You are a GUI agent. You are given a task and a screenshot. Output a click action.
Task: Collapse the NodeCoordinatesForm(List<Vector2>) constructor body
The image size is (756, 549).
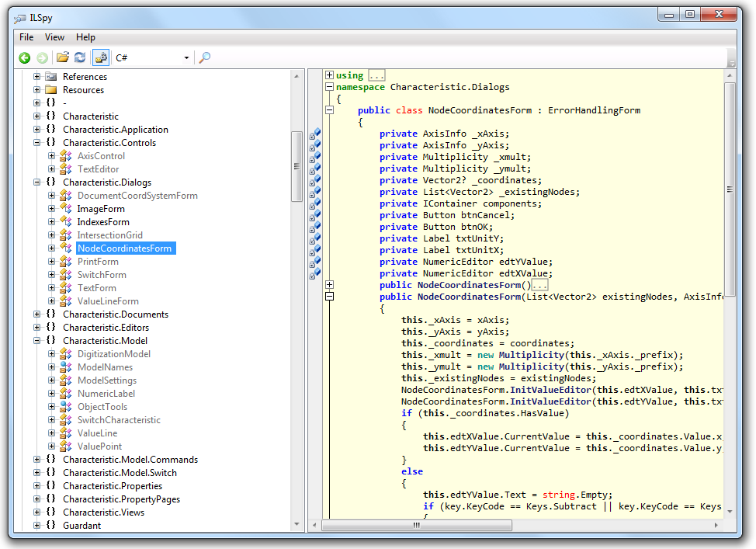[x=329, y=296]
